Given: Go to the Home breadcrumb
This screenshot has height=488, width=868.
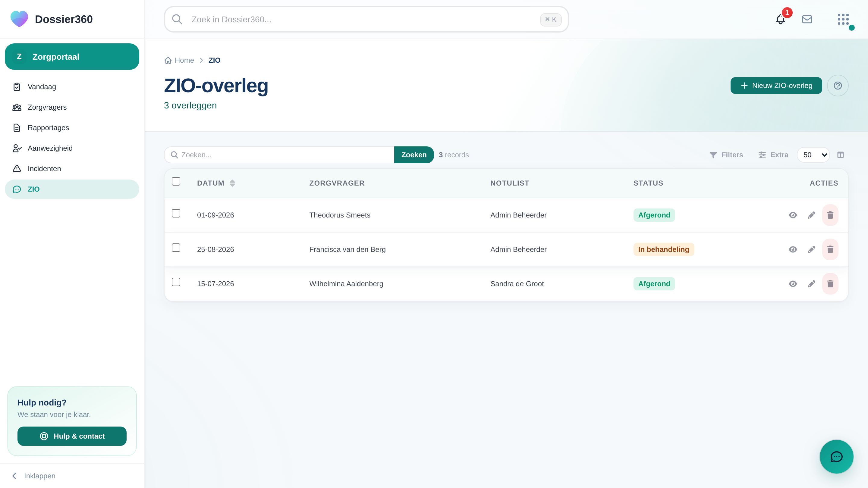Looking at the screenshot, I should [179, 60].
